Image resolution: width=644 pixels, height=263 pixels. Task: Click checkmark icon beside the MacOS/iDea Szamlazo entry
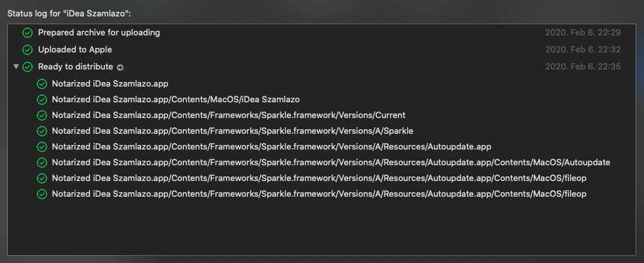click(42, 99)
